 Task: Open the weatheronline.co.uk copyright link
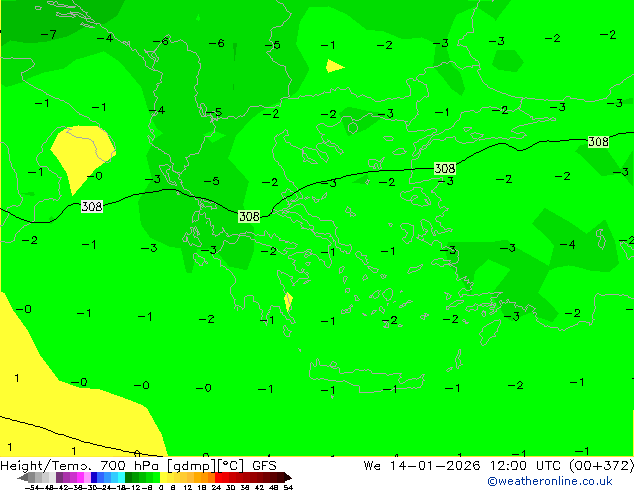pos(550,481)
